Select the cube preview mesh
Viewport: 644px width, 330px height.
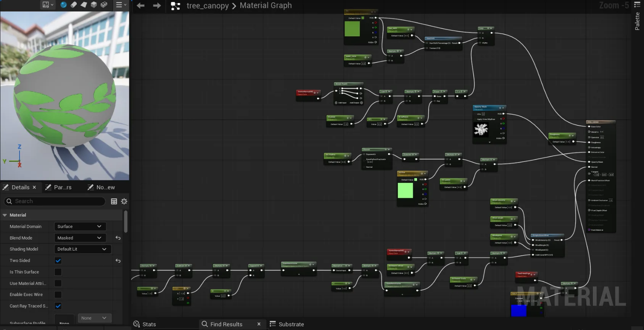pos(93,5)
